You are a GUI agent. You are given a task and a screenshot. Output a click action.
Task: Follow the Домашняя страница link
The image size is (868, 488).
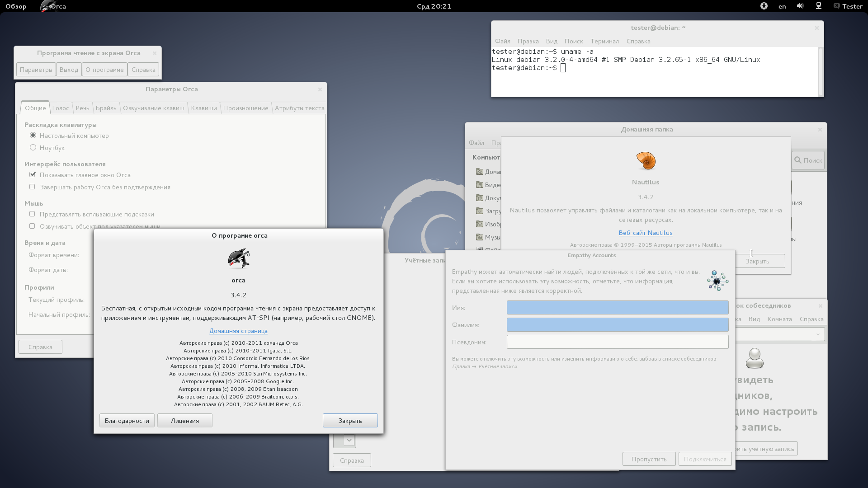pos(238,331)
